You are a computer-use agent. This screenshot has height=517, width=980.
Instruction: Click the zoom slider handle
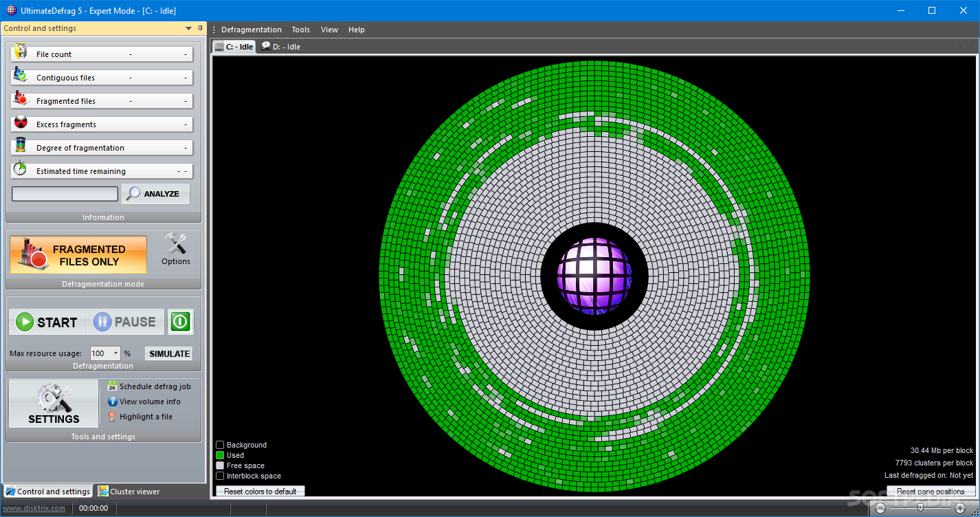click(920, 508)
